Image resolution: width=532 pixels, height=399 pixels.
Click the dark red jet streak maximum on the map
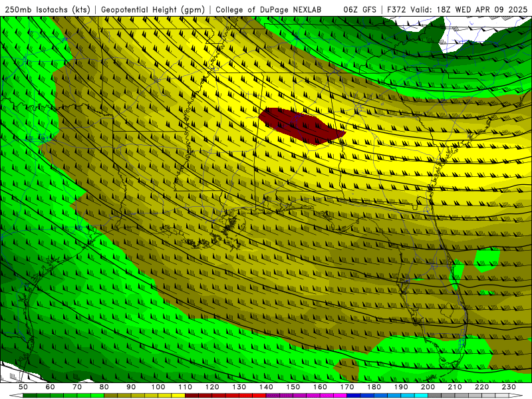301,126
